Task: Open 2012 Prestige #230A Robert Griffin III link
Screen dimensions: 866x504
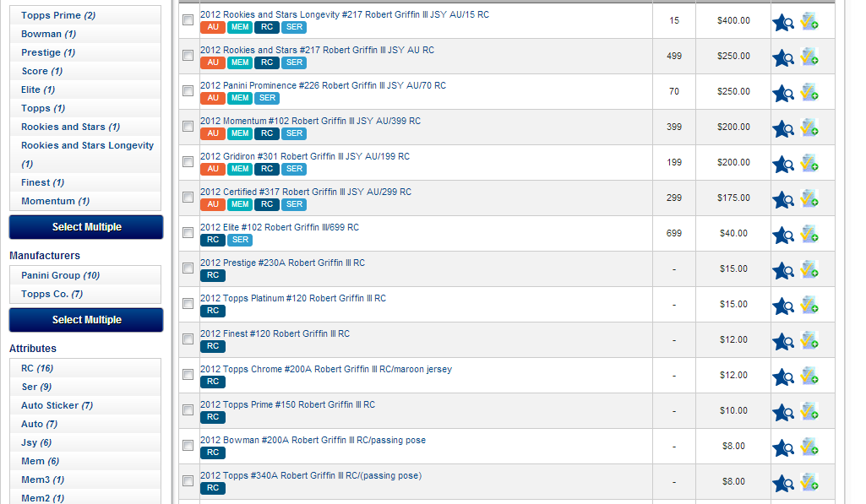Action: tap(282, 263)
